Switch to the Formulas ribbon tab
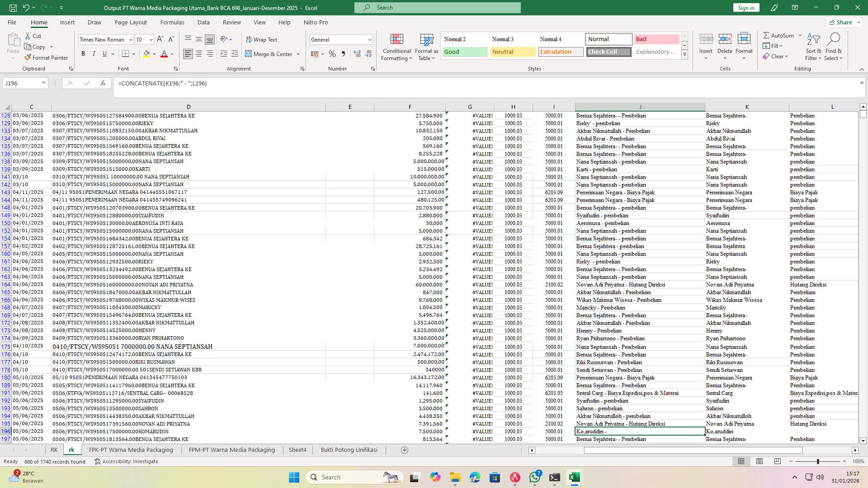This screenshot has height=488, width=868. (x=172, y=22)
